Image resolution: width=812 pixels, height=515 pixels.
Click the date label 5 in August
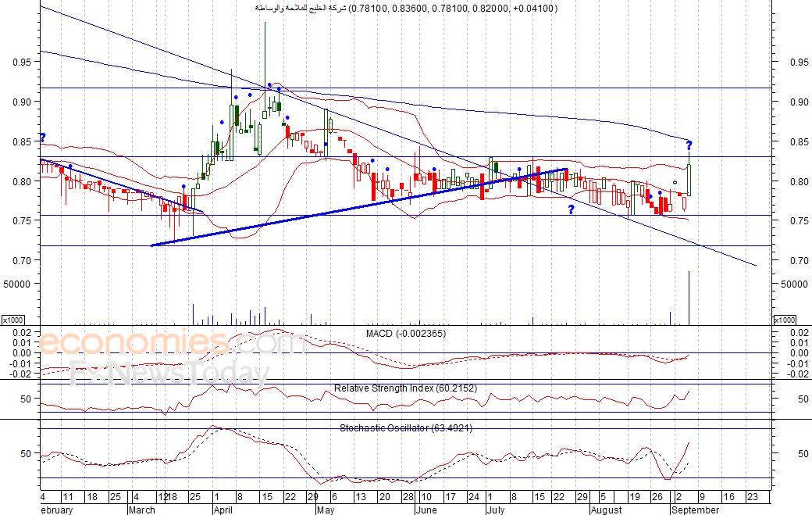604,497
